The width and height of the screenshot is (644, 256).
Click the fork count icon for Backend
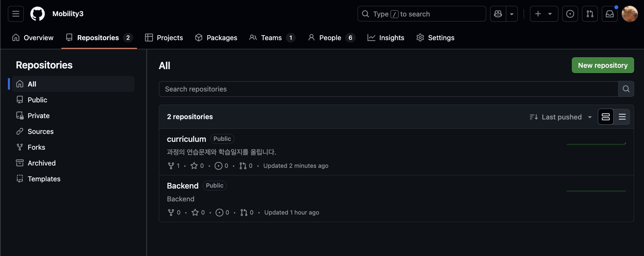click(171, 212)
